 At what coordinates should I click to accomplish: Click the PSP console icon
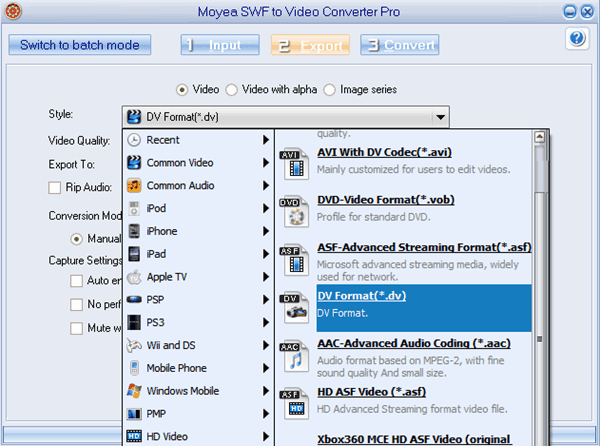[x=134, y=300]
